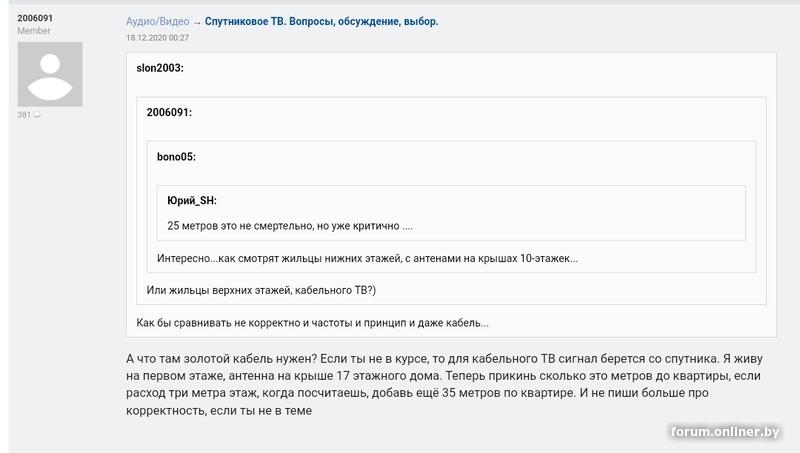Go to the Аудио/Видео section
The height and width of the screenshot is (453, 800).
point(157,21)
